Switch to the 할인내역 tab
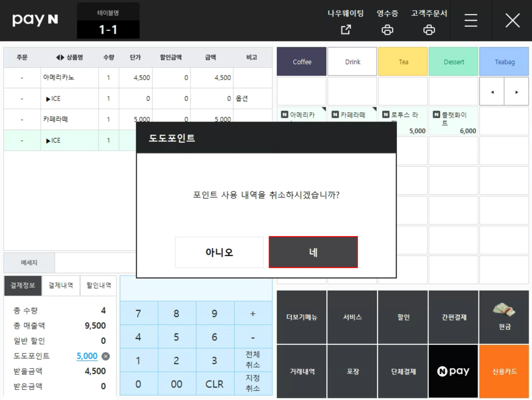Image resolution: width=532 pixels, height=400 pixels. click(98, 285)
